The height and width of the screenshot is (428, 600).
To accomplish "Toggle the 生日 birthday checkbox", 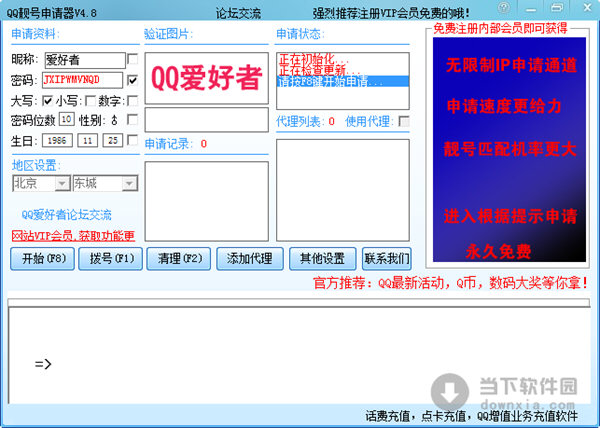I will coord(132,140).
